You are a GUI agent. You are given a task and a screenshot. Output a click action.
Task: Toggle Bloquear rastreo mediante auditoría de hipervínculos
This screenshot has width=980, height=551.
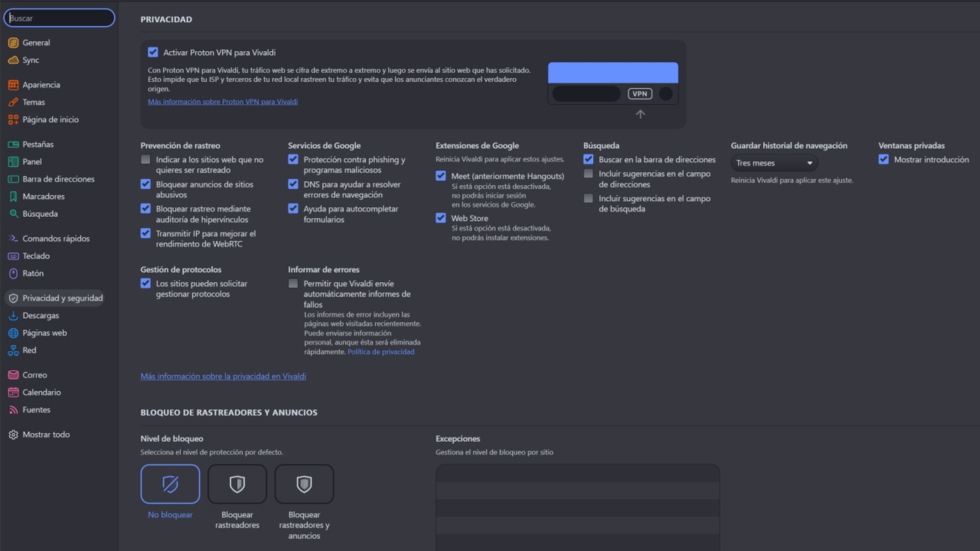pyautogui.click(x=145, y=208)
